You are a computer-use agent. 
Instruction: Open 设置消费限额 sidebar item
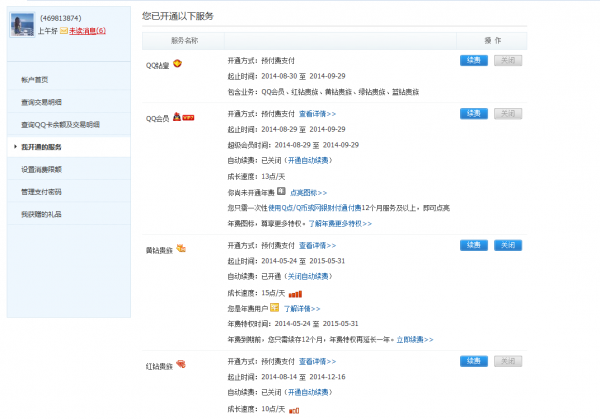click(41, 170)
